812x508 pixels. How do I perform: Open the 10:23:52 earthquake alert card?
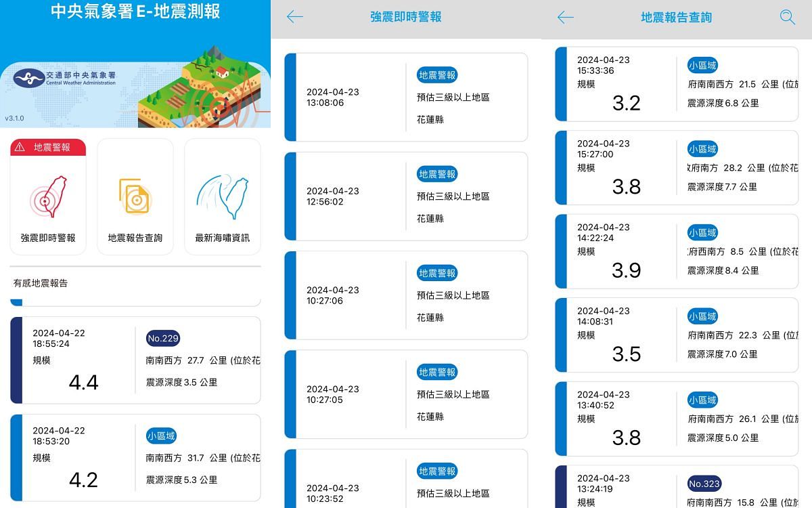point(406,481)
